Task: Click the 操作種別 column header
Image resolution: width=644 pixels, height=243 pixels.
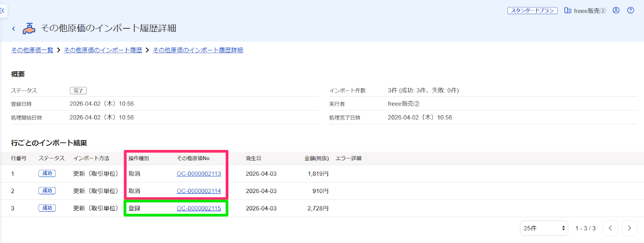Action: tap(138, 158)
